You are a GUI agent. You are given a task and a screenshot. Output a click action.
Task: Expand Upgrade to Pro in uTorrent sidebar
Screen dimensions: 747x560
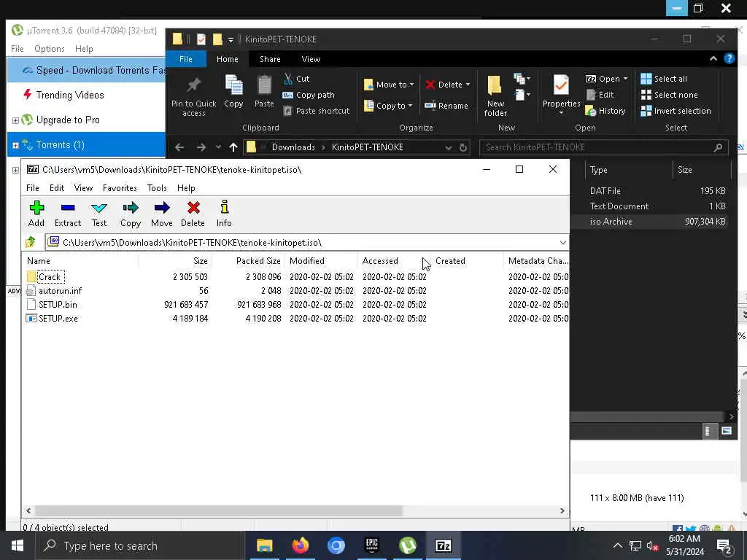[x=15, y=120]
